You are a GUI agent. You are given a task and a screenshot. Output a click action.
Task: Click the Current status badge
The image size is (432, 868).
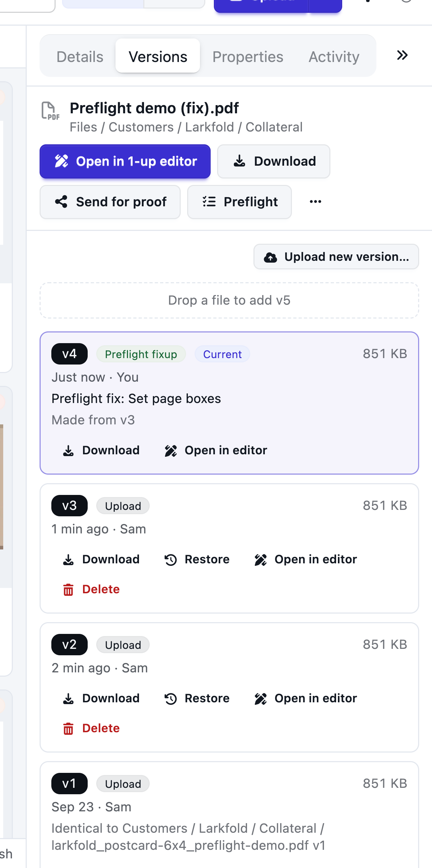pos(222,354)
